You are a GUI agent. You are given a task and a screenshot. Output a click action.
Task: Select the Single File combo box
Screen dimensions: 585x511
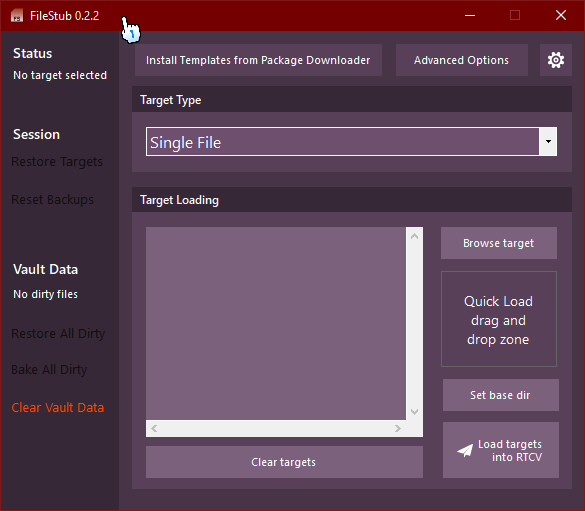pyautogui.click(x=351, y=141)
